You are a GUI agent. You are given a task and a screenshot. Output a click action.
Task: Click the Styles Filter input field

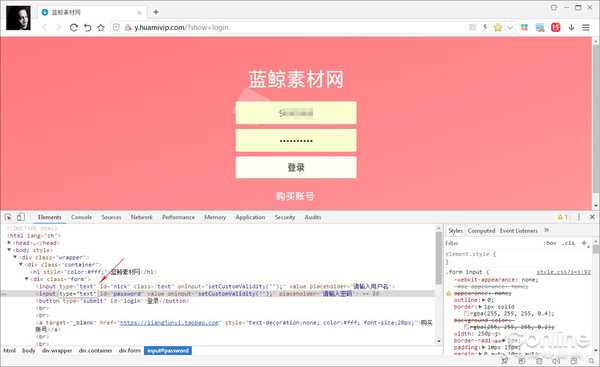click(x=492, y=243)
